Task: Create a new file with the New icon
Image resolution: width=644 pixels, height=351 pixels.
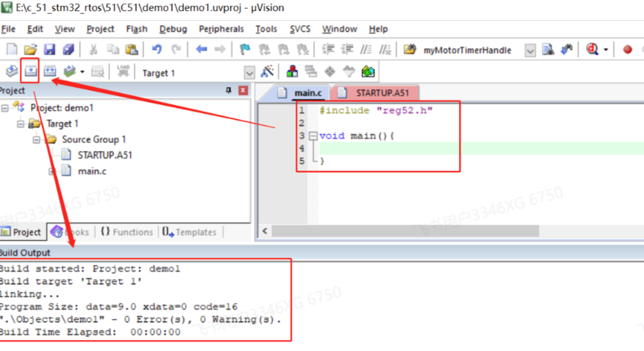Action: coord(12,50)
